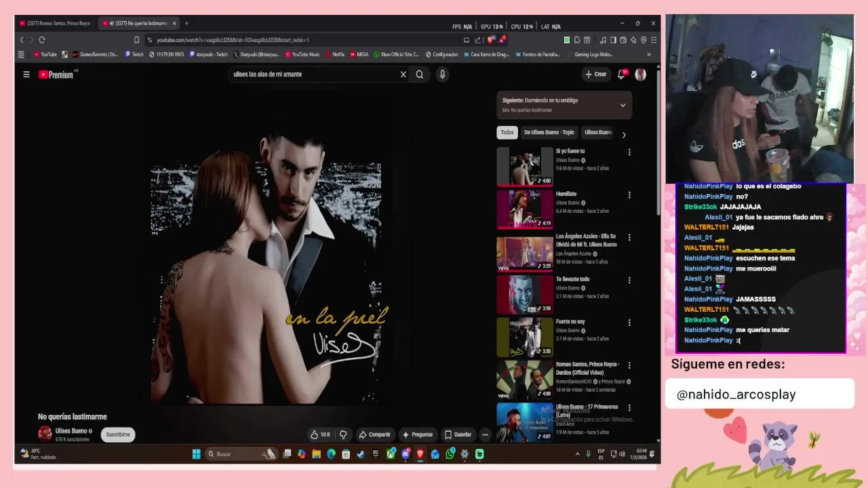Click the taskbar Buscar search box
868x488 pixels.
coord(241,454)
